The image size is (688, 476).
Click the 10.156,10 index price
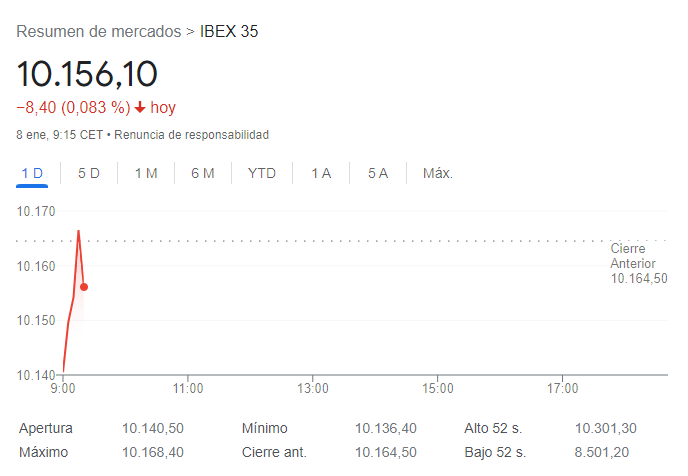(x=87, y=74)
